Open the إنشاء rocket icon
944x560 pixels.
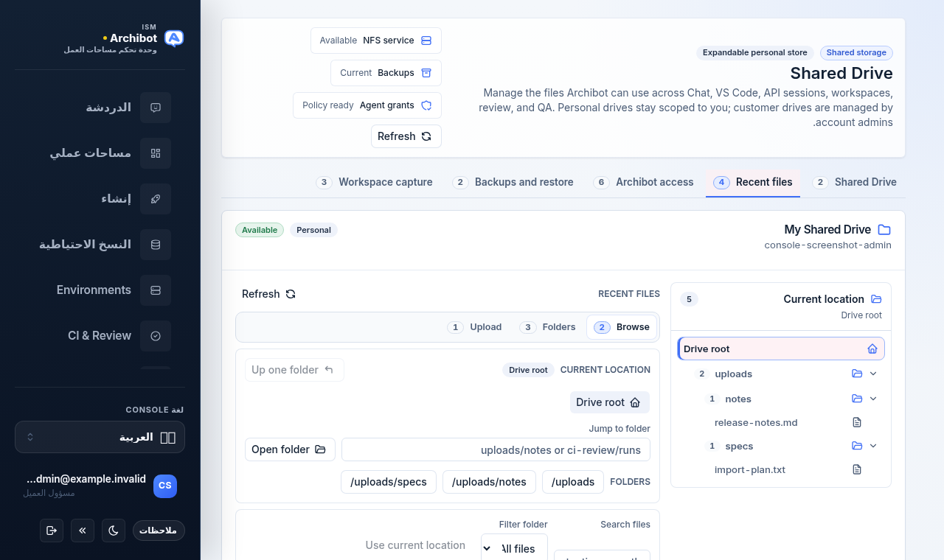click(x=156, y=199)
